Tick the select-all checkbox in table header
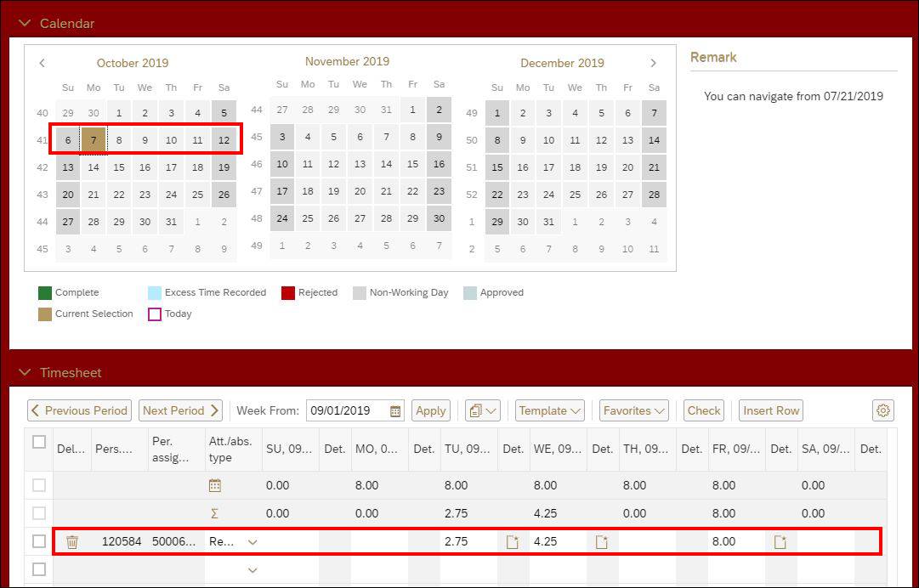919x588 pixels. tap(39, 442)
